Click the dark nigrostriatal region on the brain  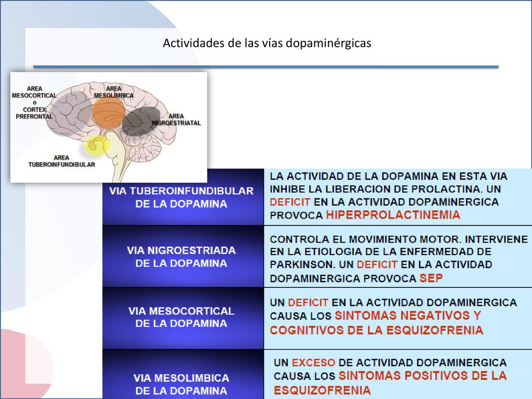pyautogui.click(x=141, y=121)
